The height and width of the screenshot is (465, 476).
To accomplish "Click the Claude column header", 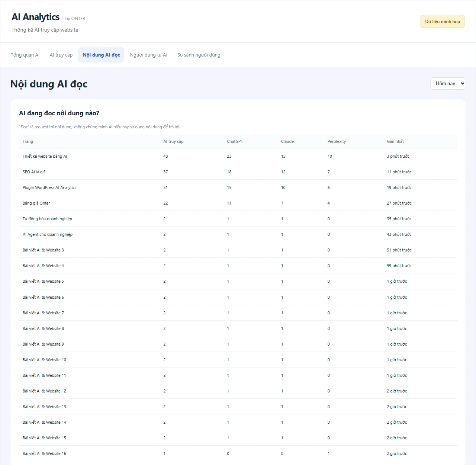I will click(x=287, y=141).
